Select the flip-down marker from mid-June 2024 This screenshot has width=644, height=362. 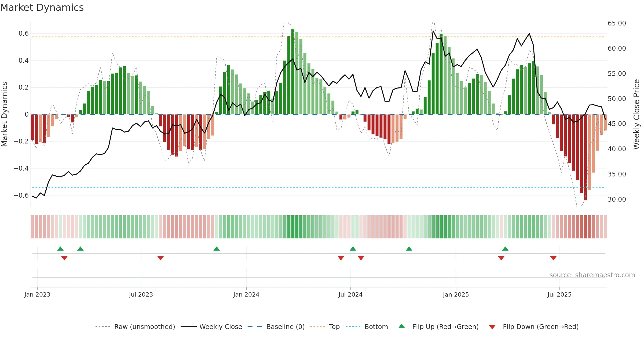(341, 258)
